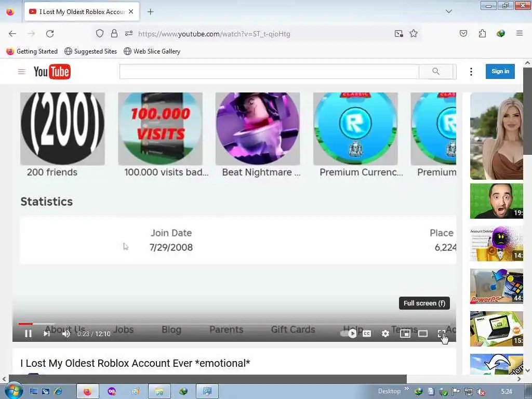Viewport: 532px width, 399px height.
Task: Click the video title text
Action: coord(135,363)
